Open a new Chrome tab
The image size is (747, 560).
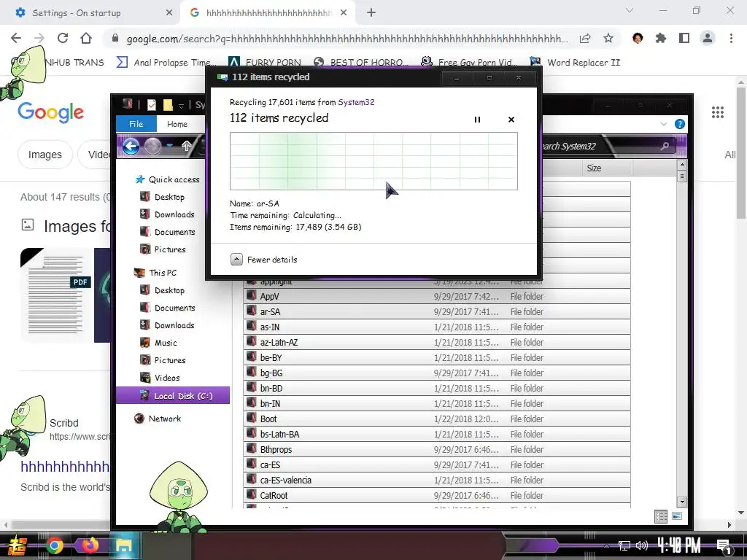pyautogui.click(x=371, y=13)
